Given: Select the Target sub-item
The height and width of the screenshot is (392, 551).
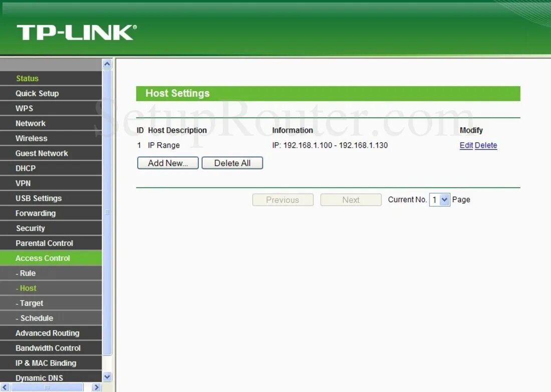Looking at the screenshot, I should (30, 303).
